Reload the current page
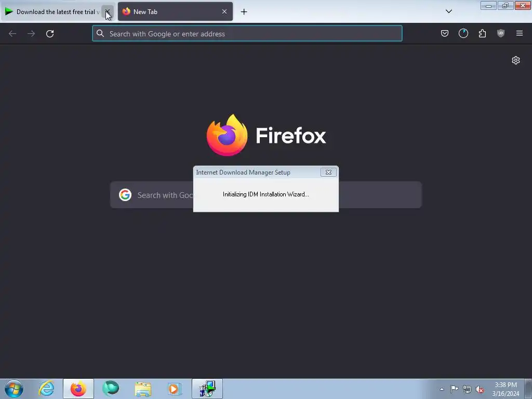 point(50,34)
